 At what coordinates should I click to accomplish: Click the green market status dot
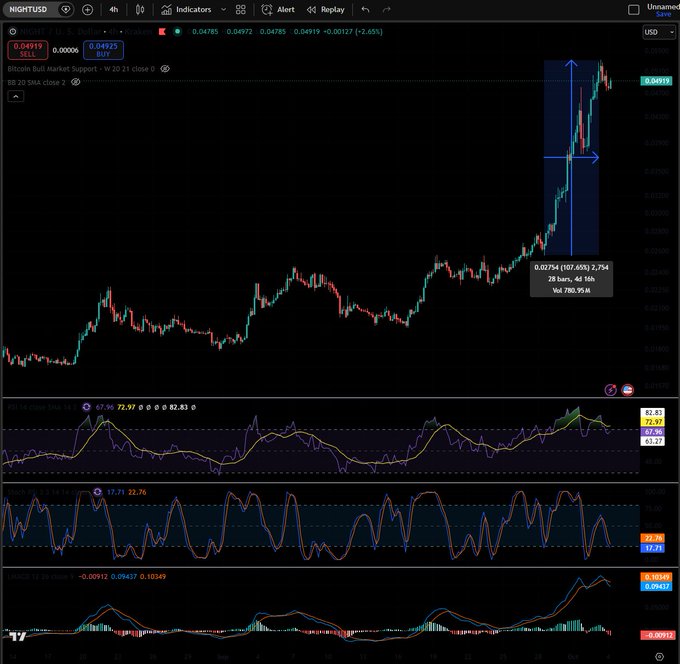[x=177, y=32]
